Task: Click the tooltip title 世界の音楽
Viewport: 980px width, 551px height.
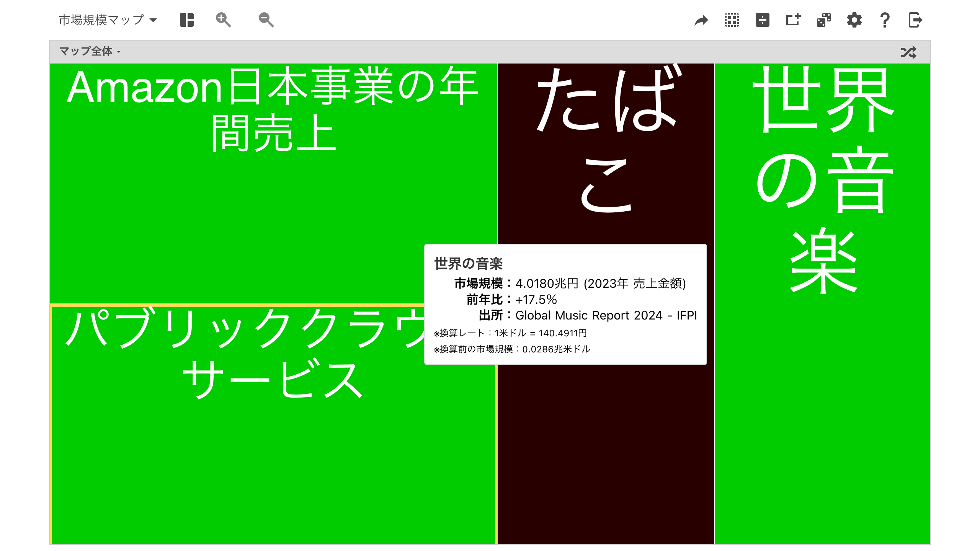Action: 468,264
